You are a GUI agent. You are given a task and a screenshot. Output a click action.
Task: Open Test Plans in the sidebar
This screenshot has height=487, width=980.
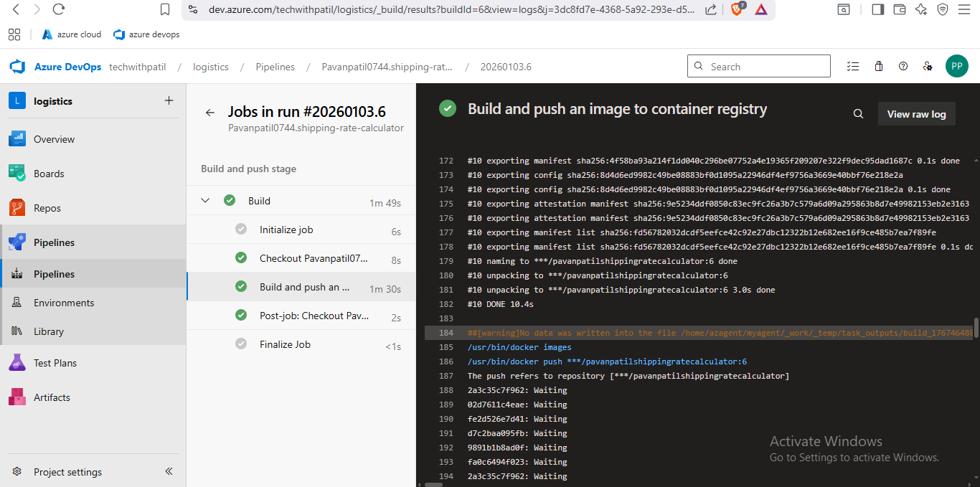(55, 363)
